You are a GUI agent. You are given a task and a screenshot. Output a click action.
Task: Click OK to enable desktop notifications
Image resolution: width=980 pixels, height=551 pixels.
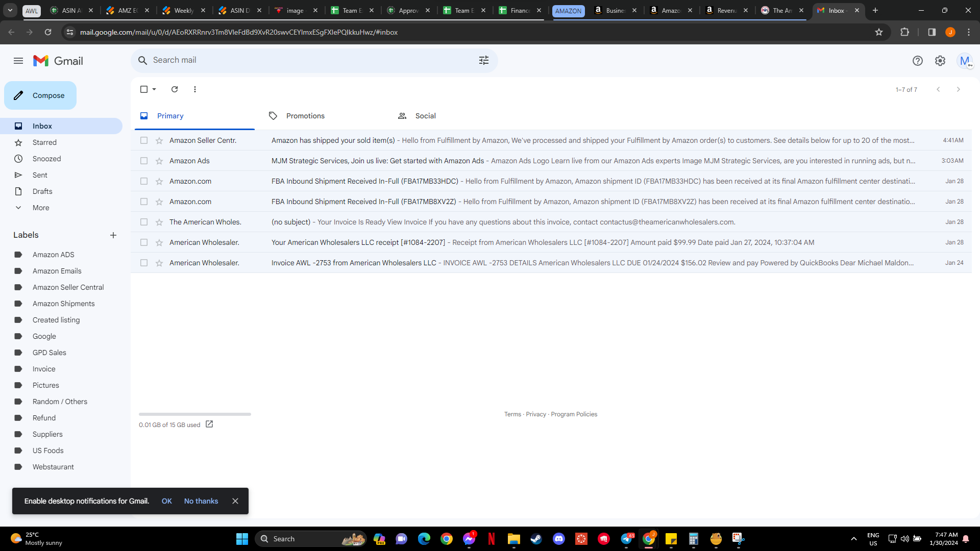tap(166, 501)
